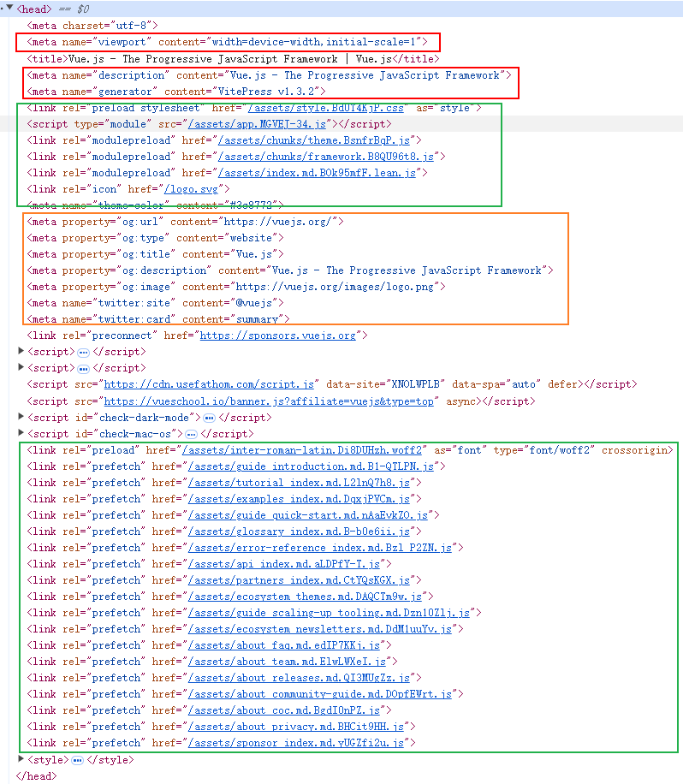Select the twitter:site meta line
The width and height of the screenshot is (683, 784).
(x=155, y=303)
